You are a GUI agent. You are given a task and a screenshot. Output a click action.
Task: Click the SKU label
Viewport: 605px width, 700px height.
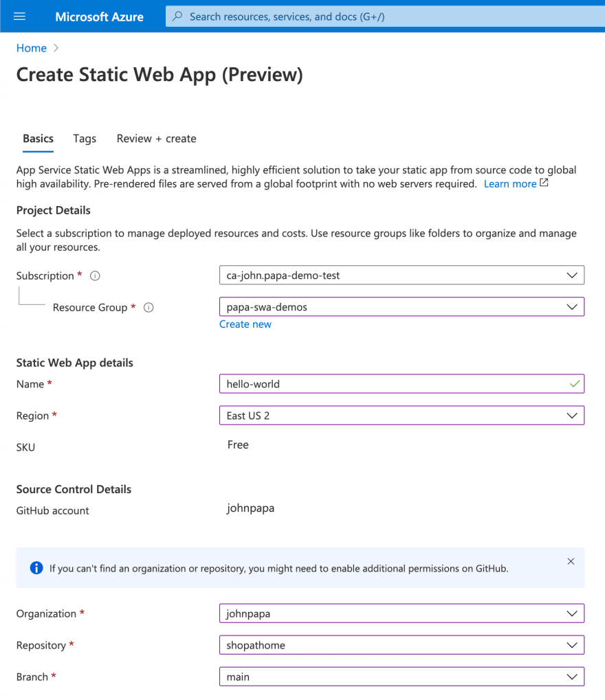(25, 447)
